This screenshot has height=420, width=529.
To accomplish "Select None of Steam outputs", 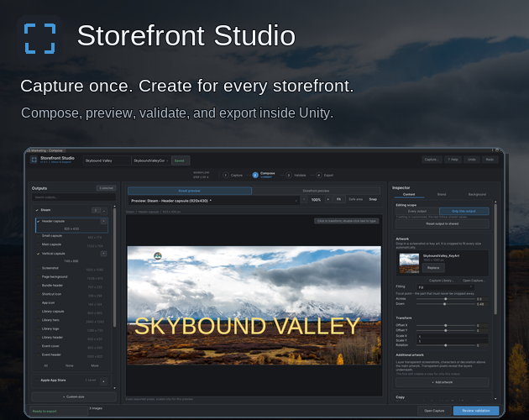I will tap(69, 365).
